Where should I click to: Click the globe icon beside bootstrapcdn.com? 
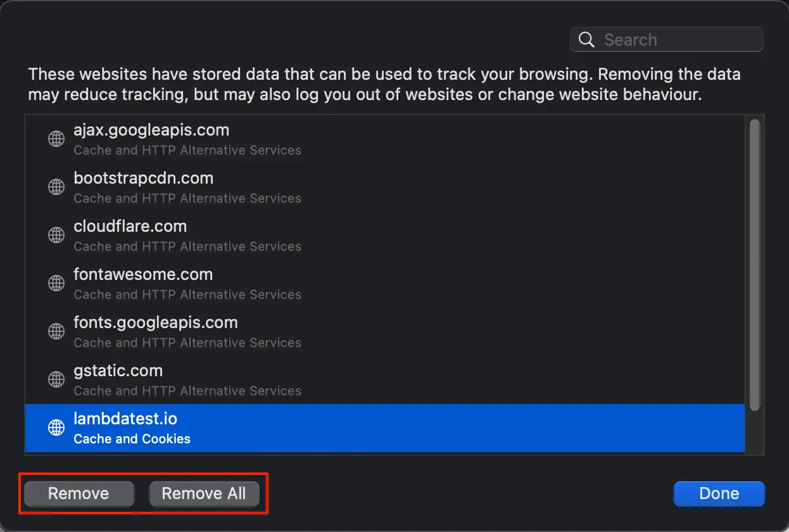pyautogui.click(x=56, y=187)
